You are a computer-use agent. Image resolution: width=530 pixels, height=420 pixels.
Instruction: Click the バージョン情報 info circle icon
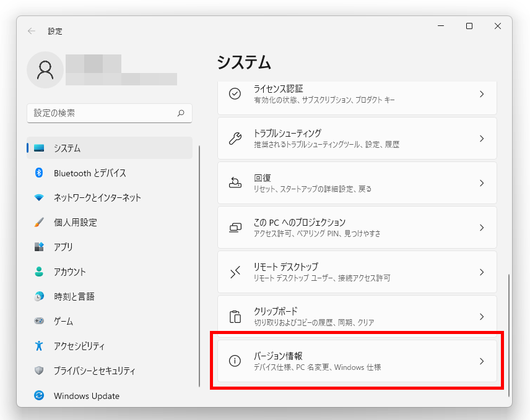[235, 361]
